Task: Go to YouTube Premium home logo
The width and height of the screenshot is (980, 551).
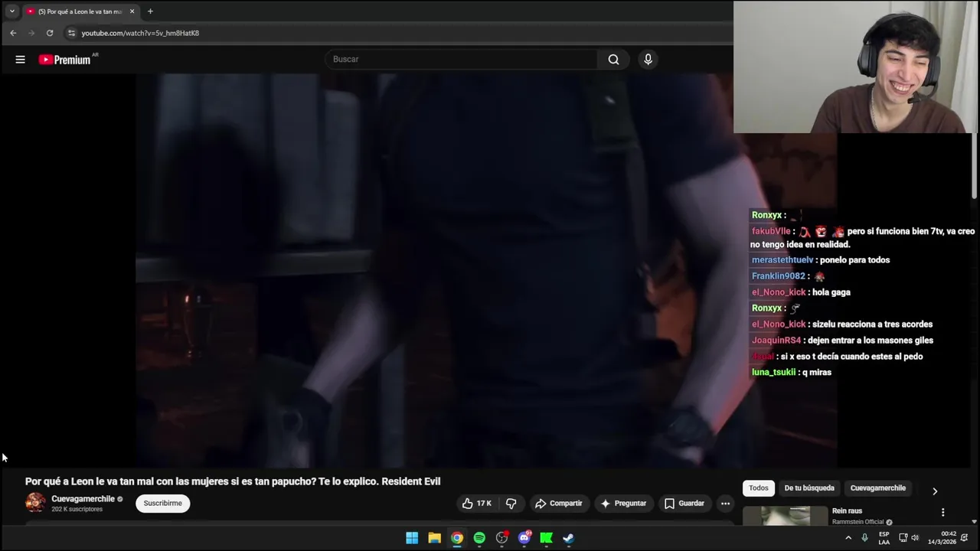Action: coord(65,60)
